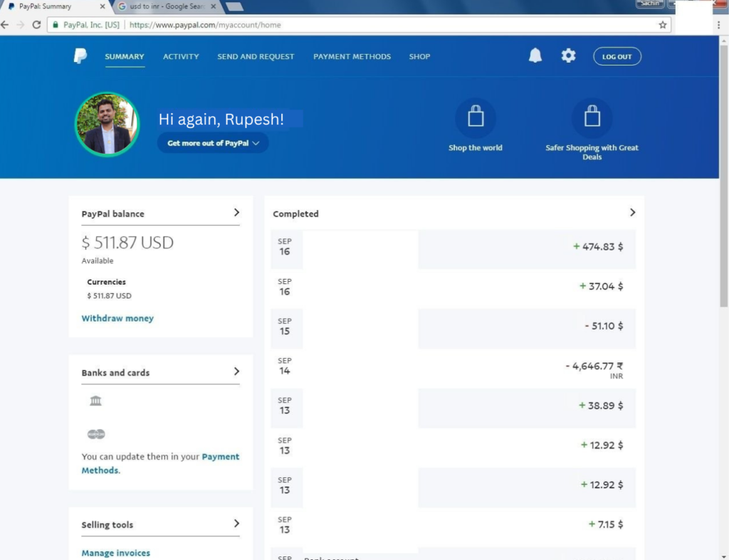Click the bank building icon under Banks and cards
This screenshot has width=729, height=560.
click(96, 400)
